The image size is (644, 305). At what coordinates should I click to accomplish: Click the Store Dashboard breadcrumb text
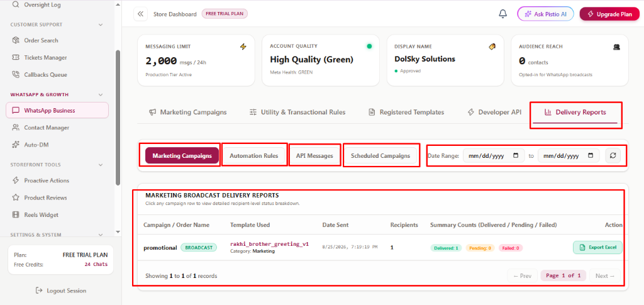point(175,14)
